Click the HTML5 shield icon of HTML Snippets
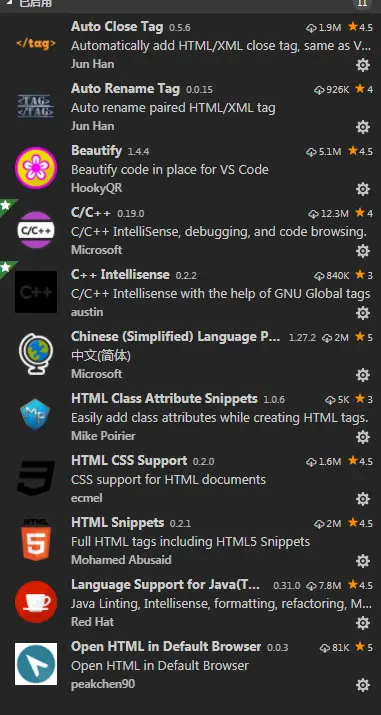The image size is (381, 715). tap(36, 540)
